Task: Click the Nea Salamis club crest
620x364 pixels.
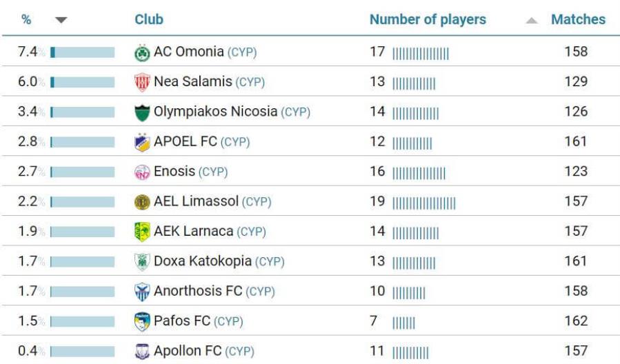Action: click(x=142, y=83)
